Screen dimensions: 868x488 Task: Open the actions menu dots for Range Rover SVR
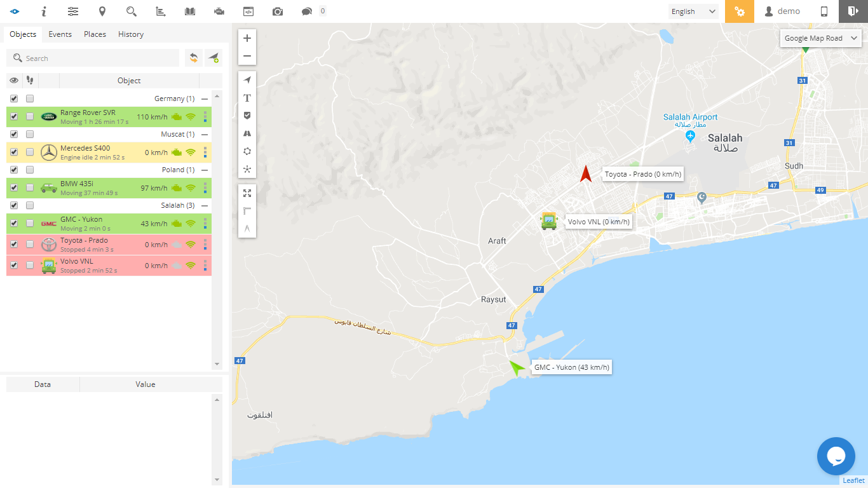tap(205, 116)
